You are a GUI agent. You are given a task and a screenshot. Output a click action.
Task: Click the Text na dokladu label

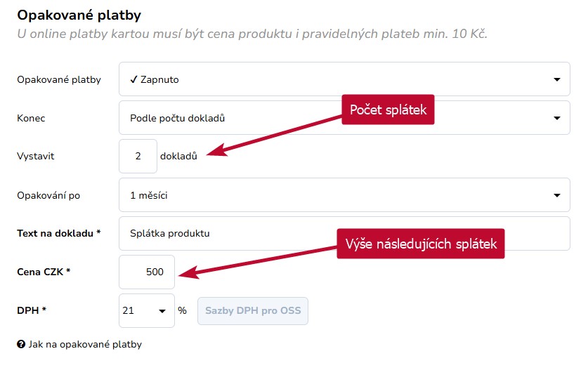(x=59, y=233)
